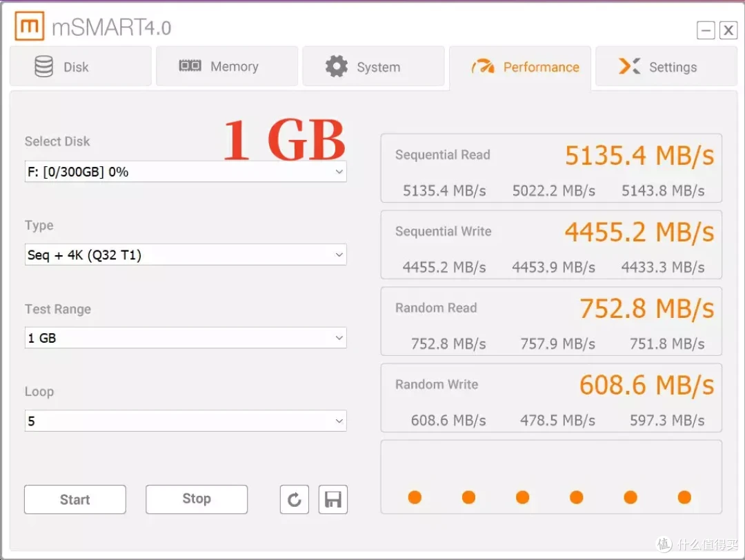
Task: Click the Performance gauge icon
Action: point(483,66)
